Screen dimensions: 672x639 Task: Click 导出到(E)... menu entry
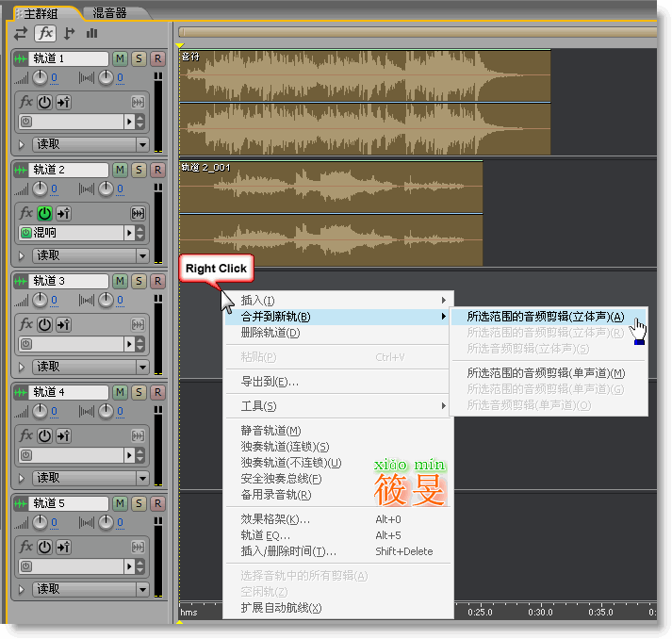coord(270,382)
